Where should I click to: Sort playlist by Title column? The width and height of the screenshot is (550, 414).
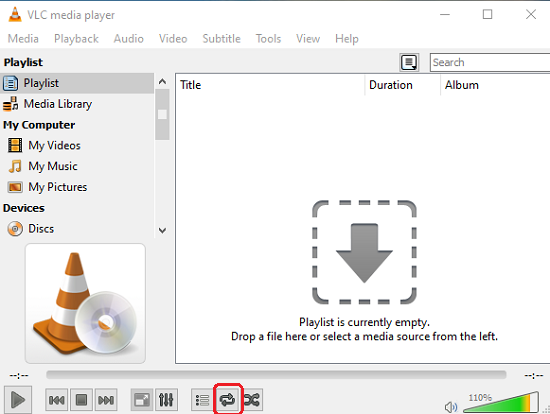pyautogui.click(x=270, y=85)
